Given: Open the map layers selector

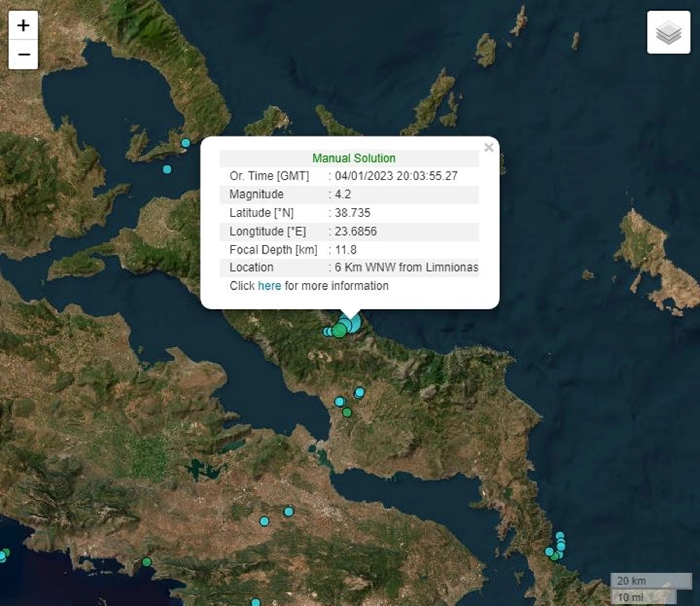Looking at the screenshot, I should pos(668,32).
